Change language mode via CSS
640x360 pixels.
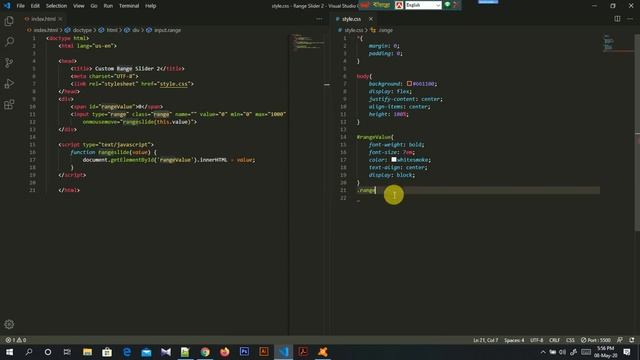(570, 340)
